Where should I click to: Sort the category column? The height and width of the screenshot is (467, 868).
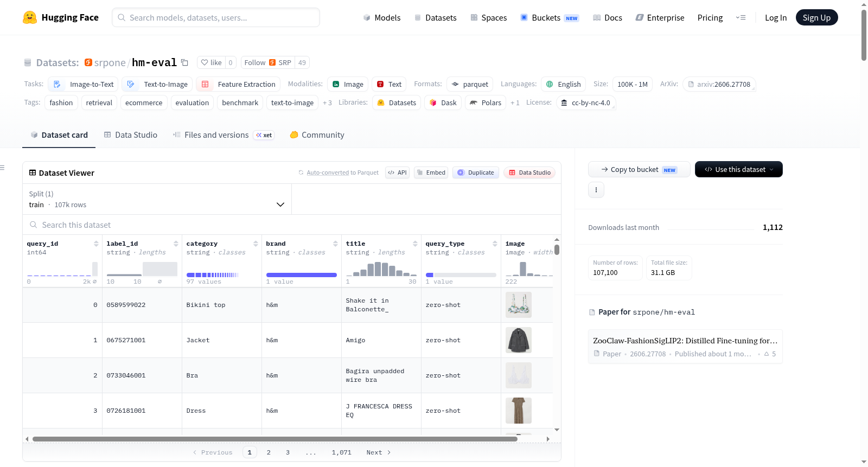point(256,244)
